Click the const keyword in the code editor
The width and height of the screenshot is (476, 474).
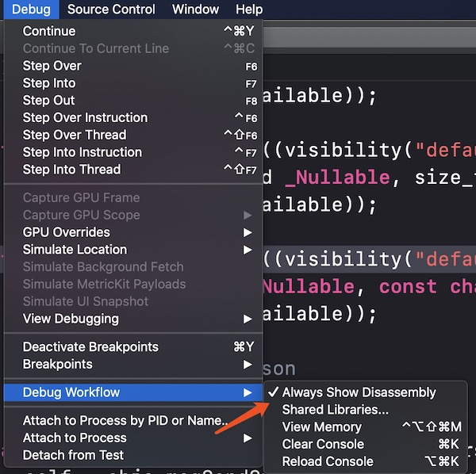tap(408, 287)
